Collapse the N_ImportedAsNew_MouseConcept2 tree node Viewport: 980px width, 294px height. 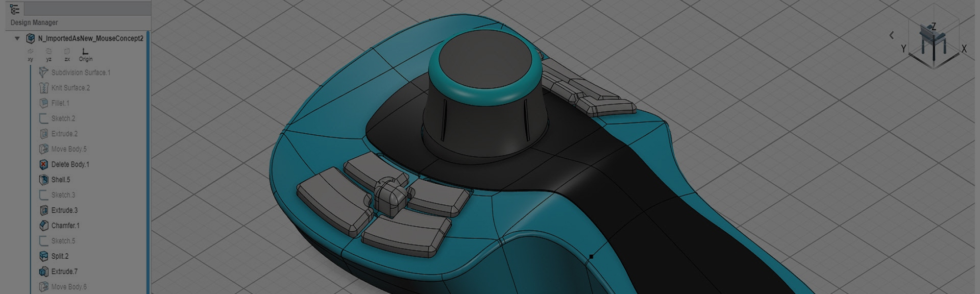click(x=17, y=38)
